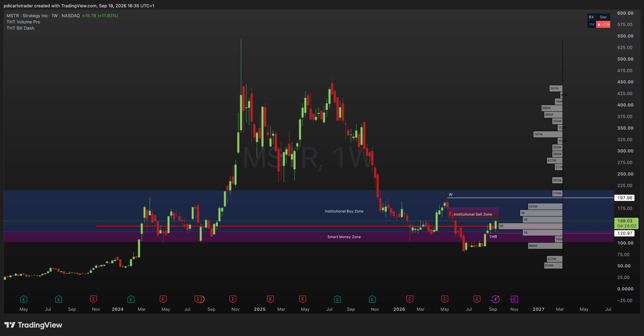Click the 120.97 price label on the axis
Viewport: 644px width, 336px height.
[x=625, y=233]
